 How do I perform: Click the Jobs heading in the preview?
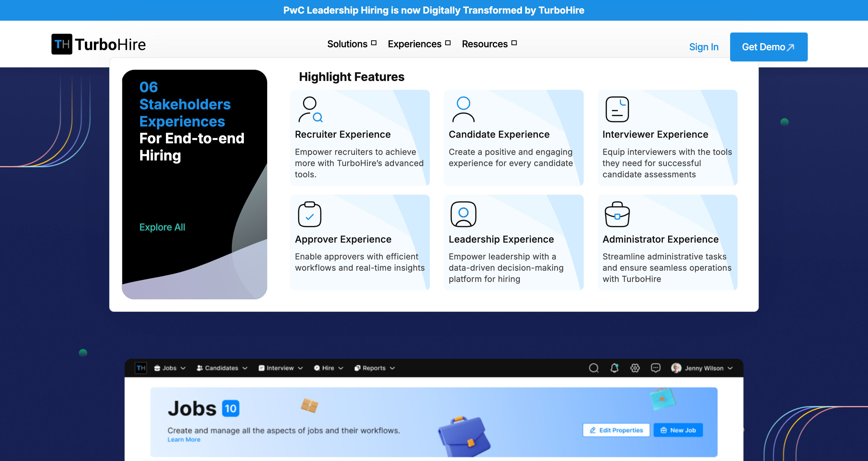click(192, 408)
